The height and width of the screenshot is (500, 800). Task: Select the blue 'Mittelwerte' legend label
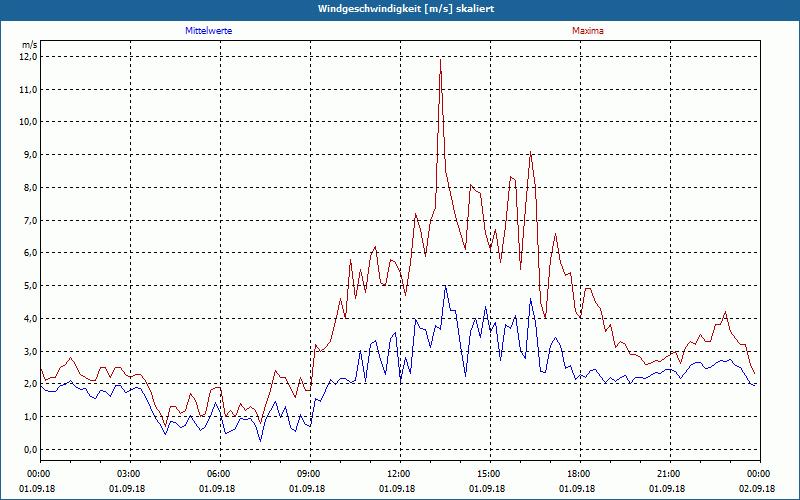(209, 31)
